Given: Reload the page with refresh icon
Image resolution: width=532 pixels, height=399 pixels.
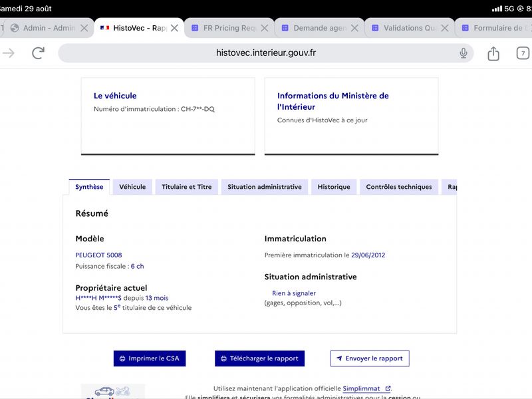Looking at the screenshot, I should (x=39, y=53).
